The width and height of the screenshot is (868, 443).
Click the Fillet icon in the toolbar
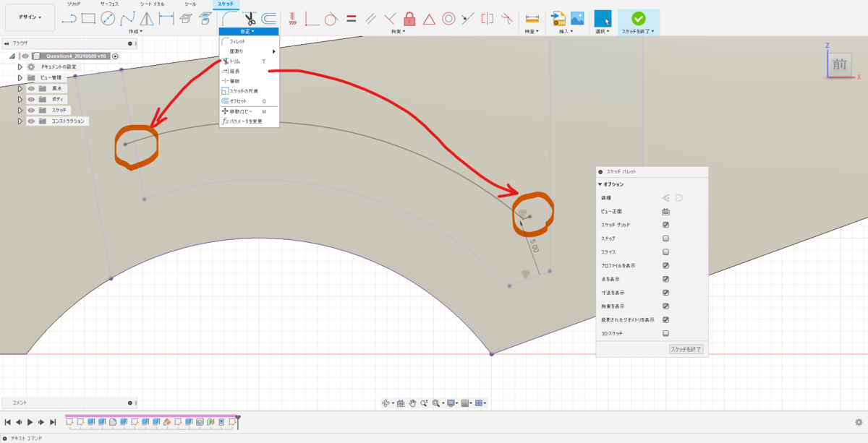point(230,19)
